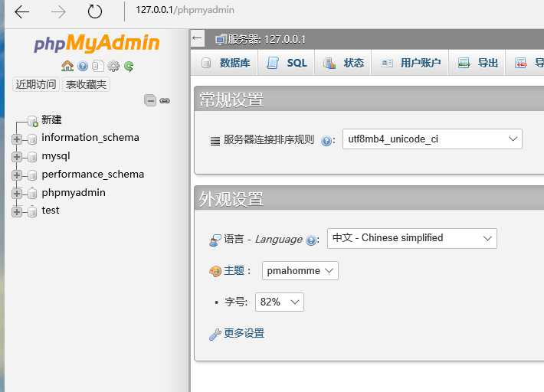Click the server icon in breadcrumb bar
The image size is (544, 392).
coord(221,40)
